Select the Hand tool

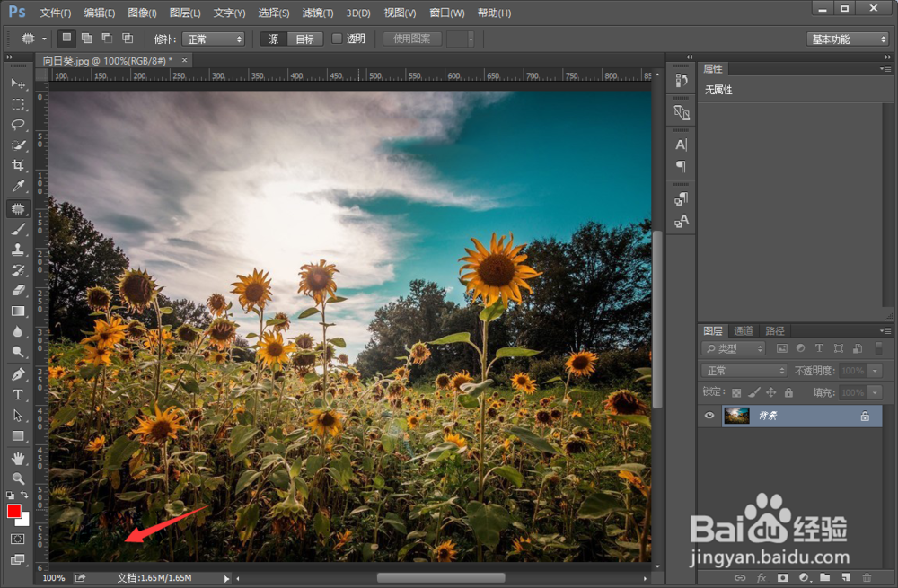pos(18,458)
